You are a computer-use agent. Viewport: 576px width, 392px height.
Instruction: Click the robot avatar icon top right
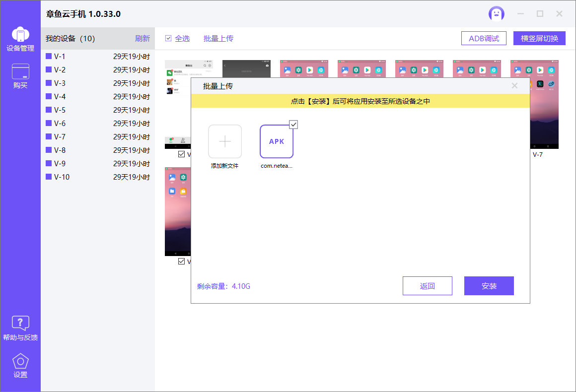(x=496, y=13)
